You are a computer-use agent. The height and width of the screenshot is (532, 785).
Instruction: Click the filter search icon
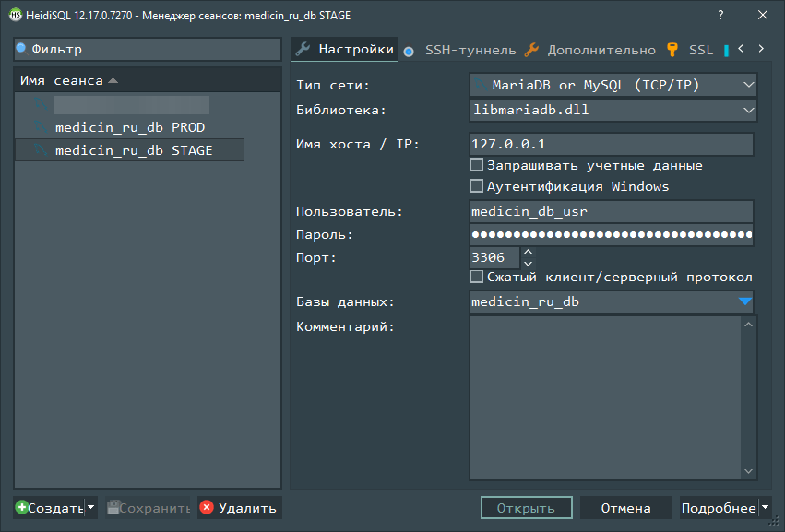[x=21, y=49]
